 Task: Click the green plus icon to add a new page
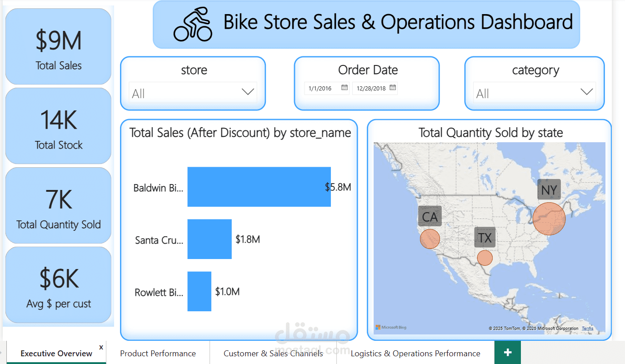[507, 353]
